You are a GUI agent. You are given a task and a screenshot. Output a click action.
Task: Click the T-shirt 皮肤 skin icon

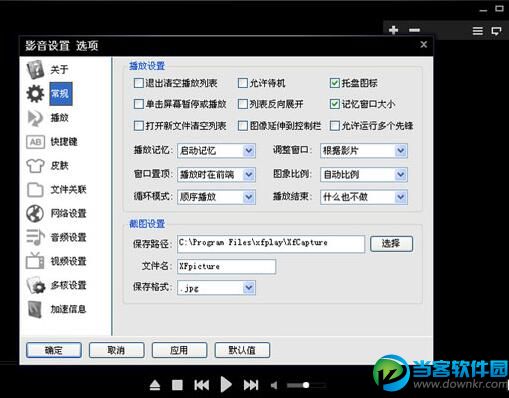click(35, 166)
